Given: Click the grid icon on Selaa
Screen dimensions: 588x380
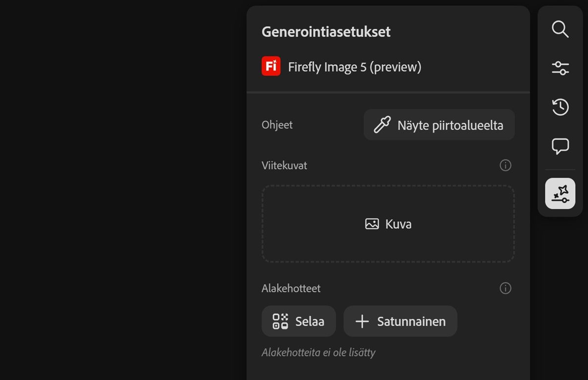Looking at the screenshot, I should [280, 321].
